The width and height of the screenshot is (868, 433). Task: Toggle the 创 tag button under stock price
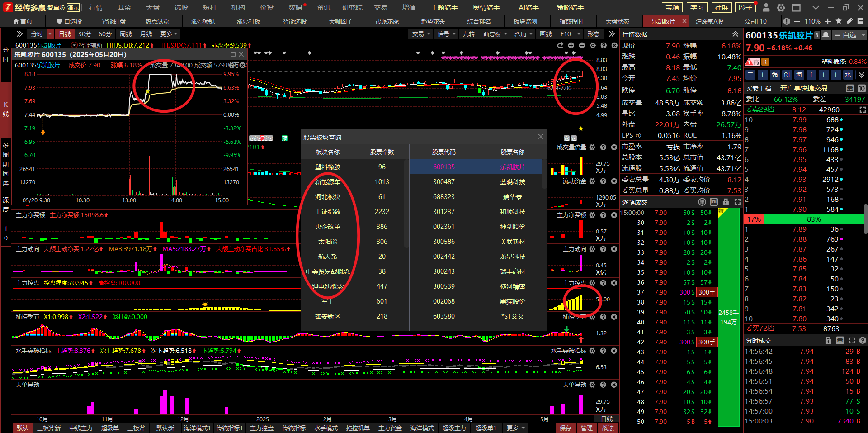tap(787, 75)
